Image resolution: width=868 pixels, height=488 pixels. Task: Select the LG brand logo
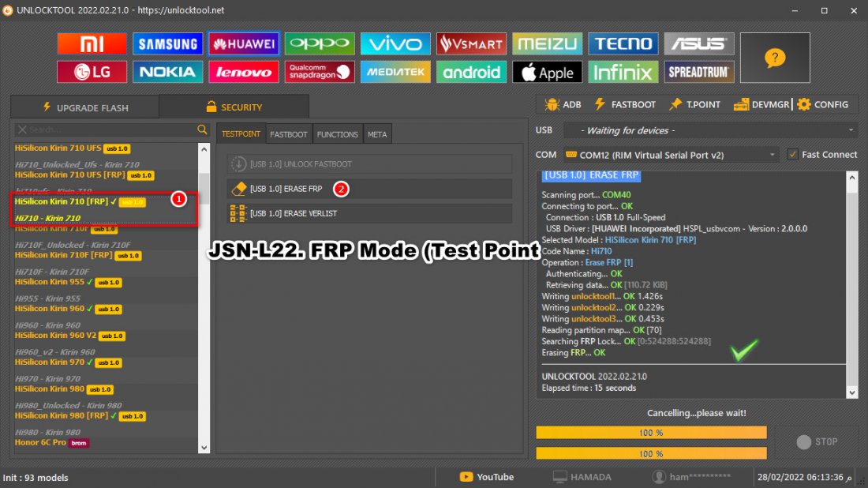coord(92,72)
